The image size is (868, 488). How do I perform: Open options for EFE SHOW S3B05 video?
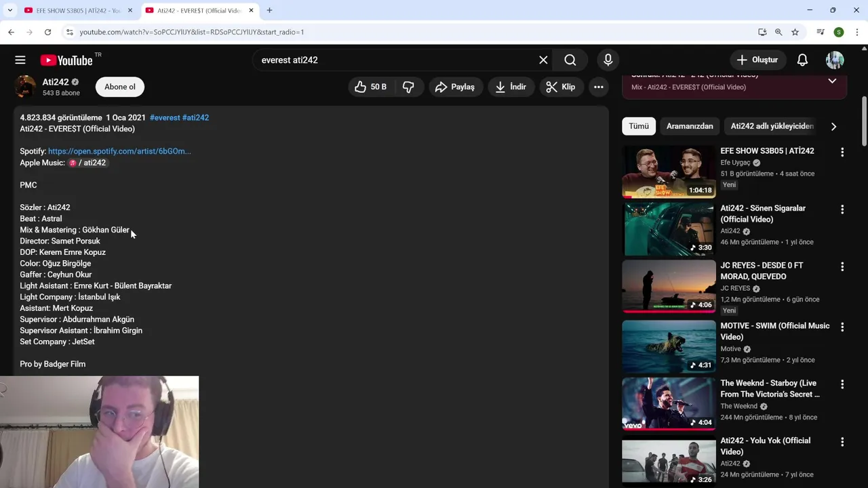(842, 152)
